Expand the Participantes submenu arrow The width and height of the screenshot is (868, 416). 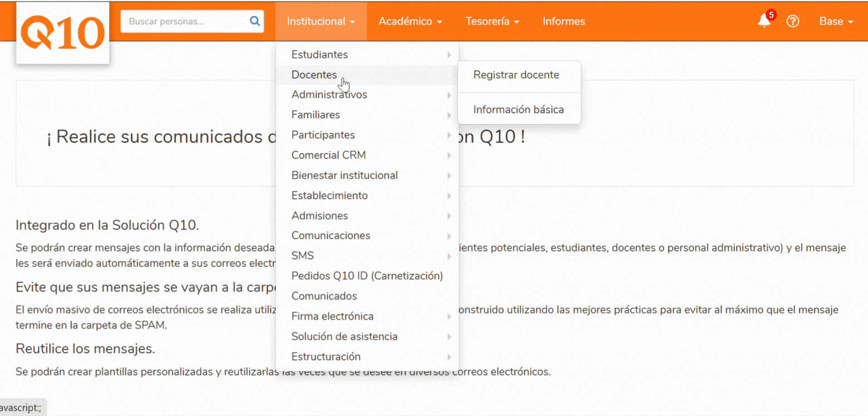point(449,135)
